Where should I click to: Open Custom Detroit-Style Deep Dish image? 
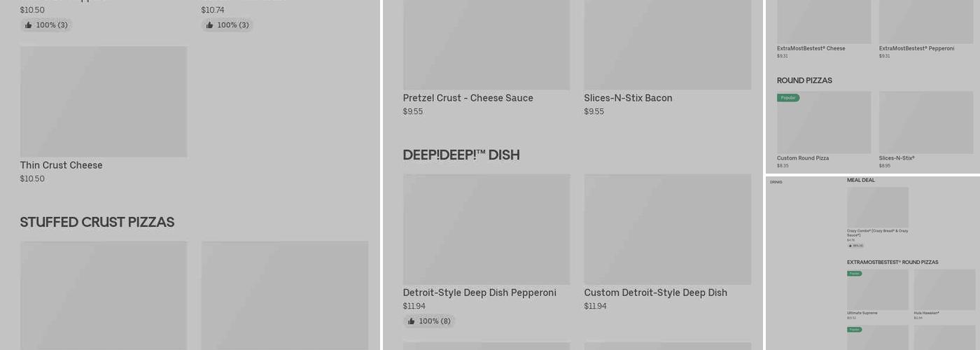[x=667, y=229]
